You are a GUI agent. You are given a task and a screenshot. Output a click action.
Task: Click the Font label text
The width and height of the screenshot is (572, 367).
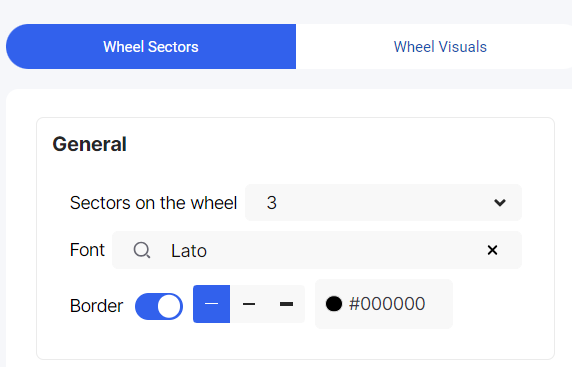tap(87, 250)
